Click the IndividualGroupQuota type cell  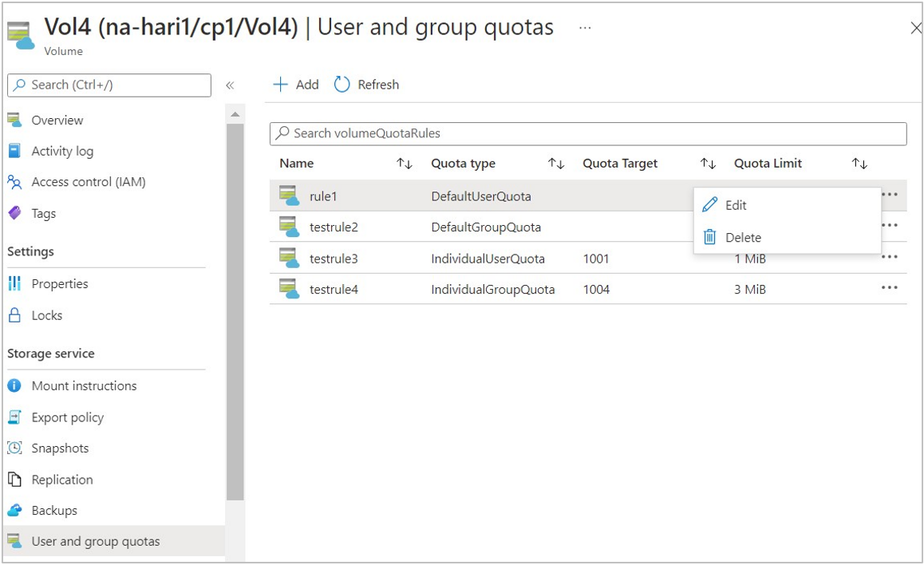492,289
